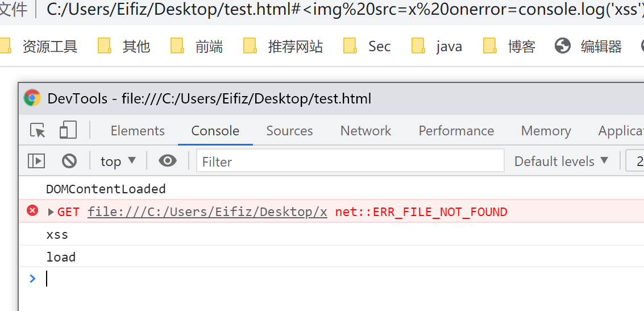Toggle the device toolbar icon
Image resolution: width=644 pixels, height=311 pixels.
pyautogui.click(x=68, y=130)
